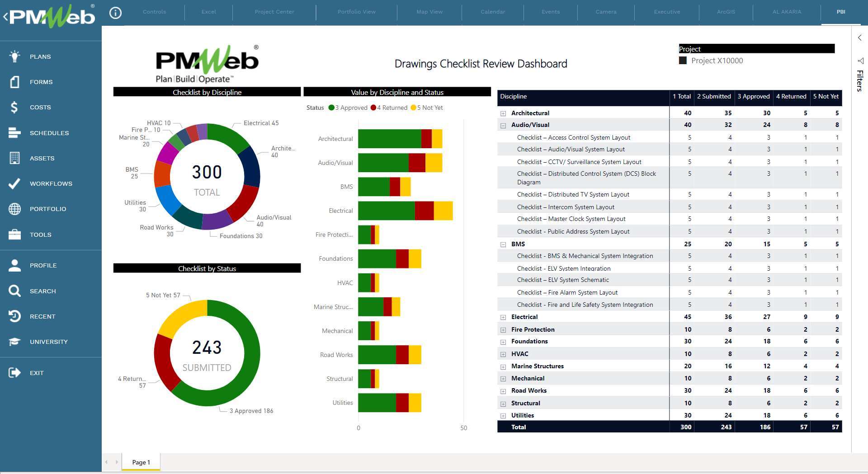Open the University graduation cap icon
This screenshot has height=474, width=868.
(x=14, y=342)
